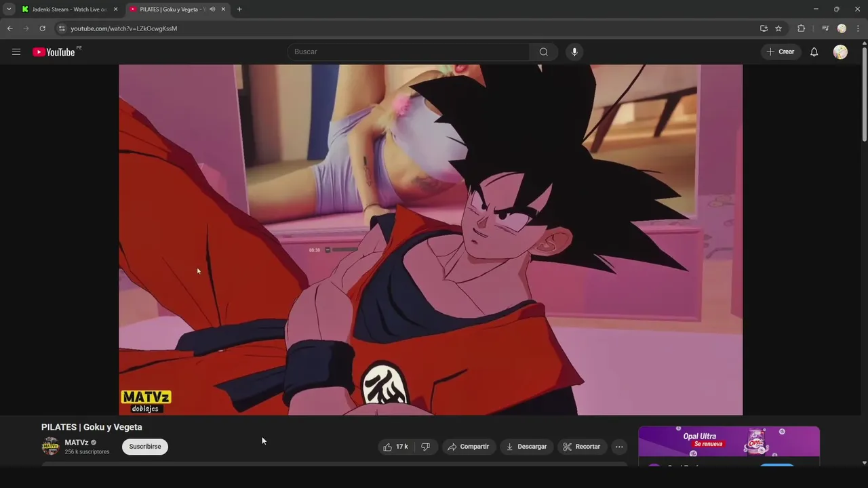Go to YouTube home via the logo
The width and height of the screenshot is (868, 488).
pyautogui.click(x=54, y=52)
